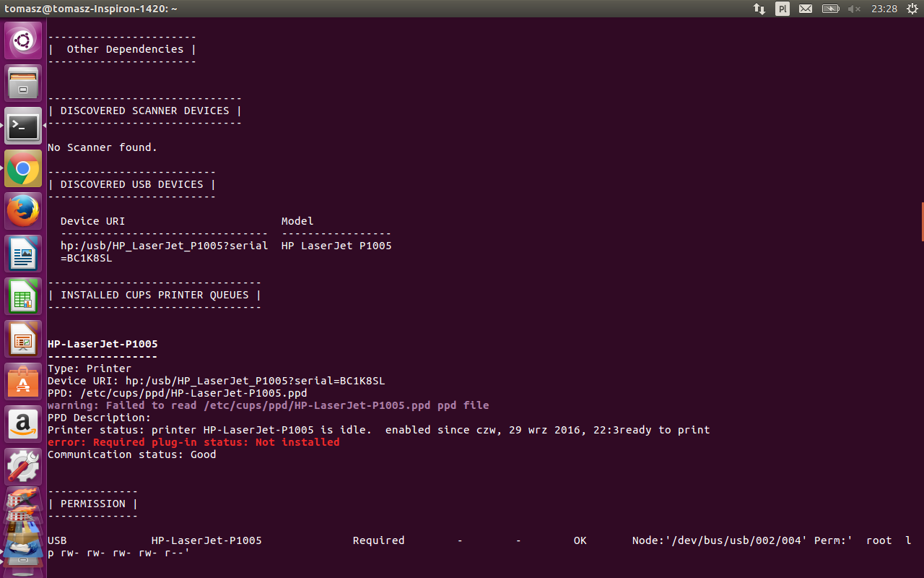Launch the Files manager from the dock

[23, 84]
